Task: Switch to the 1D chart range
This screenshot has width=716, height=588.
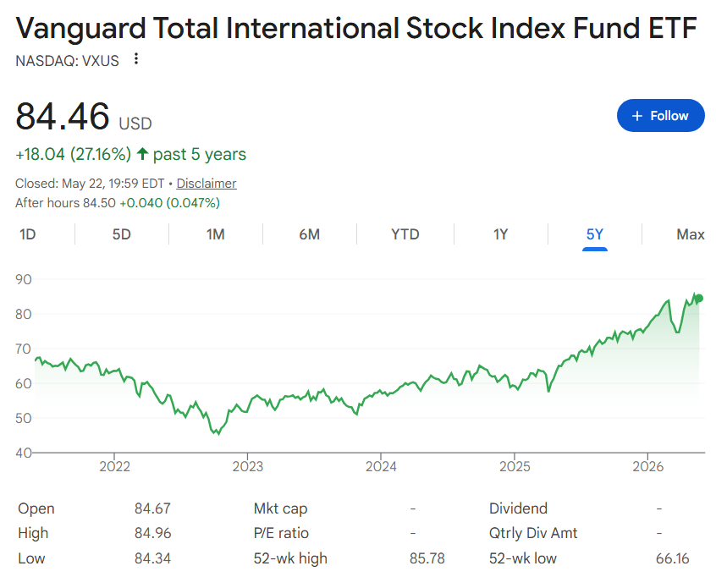Action: tap(28, 234)
